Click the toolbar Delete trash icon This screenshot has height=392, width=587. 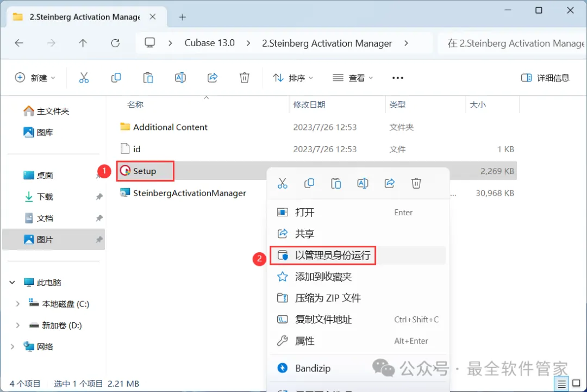click(x=245, y=78)
